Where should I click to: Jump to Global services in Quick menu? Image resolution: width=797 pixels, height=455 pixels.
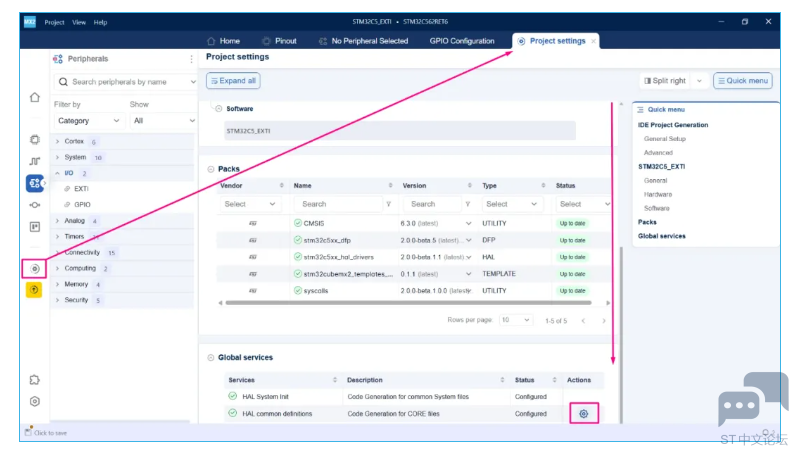click(x=661, y=236)
